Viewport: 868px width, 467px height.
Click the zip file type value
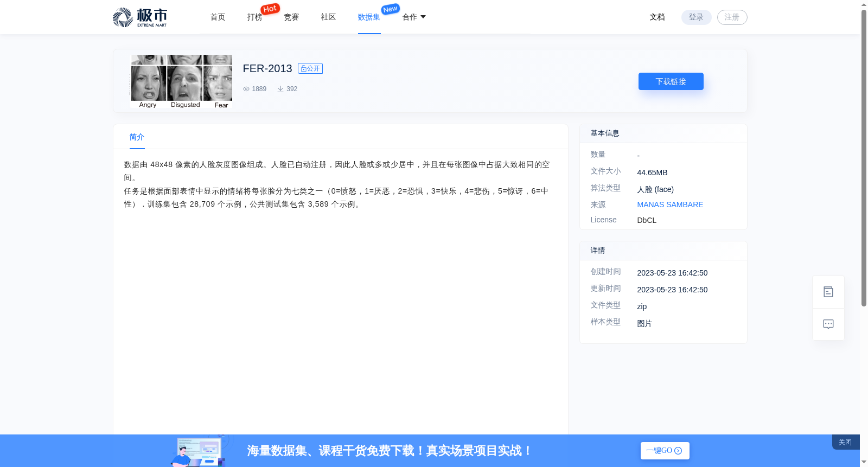642,306
